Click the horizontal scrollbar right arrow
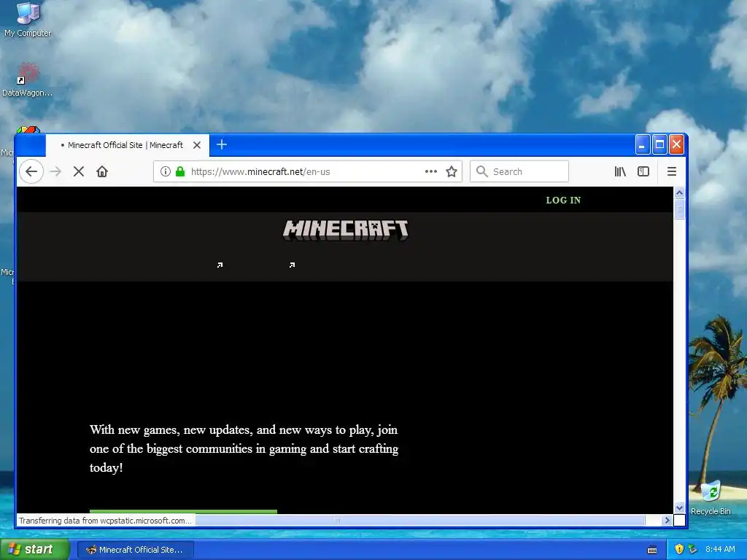Screen dimensions: 747x560 click(667, 521)
